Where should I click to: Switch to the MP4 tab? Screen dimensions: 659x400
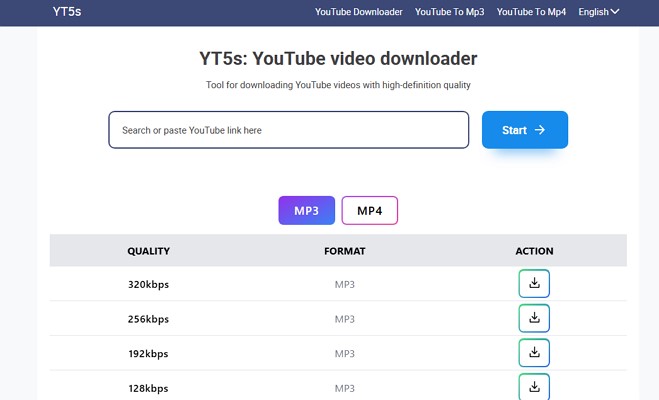pos(369,211)
